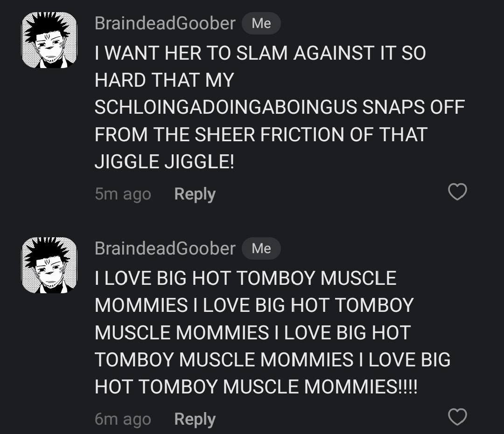Open BraindeadGoober profile from the 5m ago comment
Image resolution: width=504 pixels, height=434 pixels.
[x=165, y=23]
